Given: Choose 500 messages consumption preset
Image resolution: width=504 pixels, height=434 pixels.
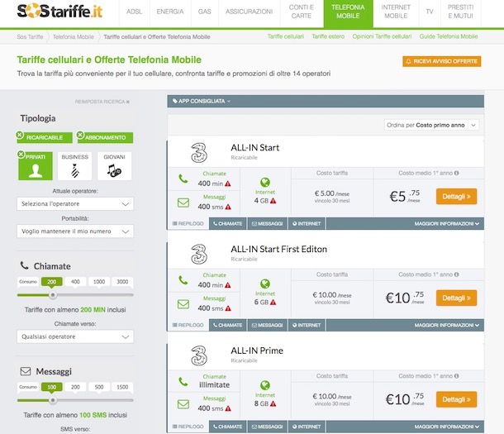Looking at the screenshot, I should click(x=99, y=387).
